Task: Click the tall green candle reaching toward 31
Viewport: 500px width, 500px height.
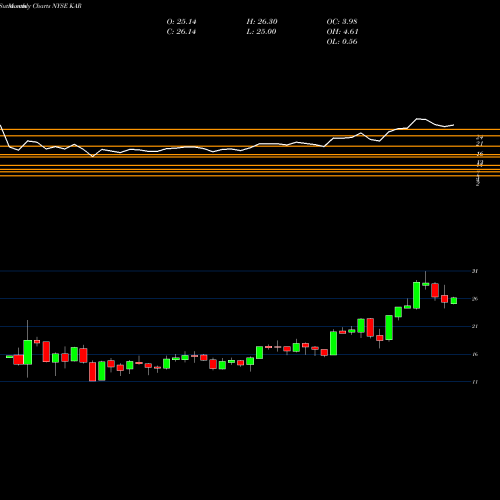Action: click(x=416, y=295)
